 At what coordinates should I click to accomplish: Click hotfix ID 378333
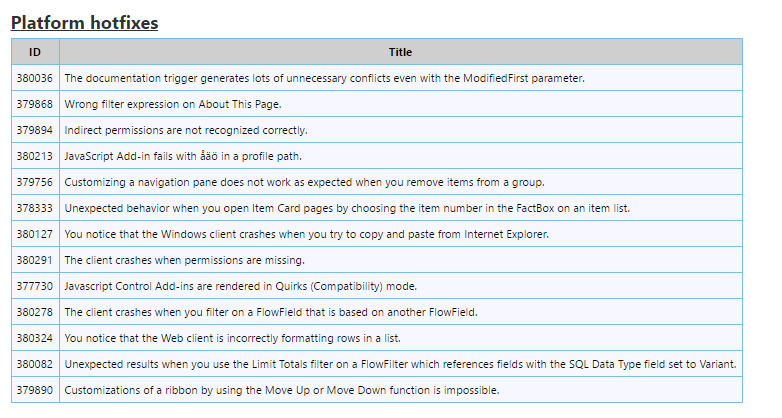click(34, 208)
